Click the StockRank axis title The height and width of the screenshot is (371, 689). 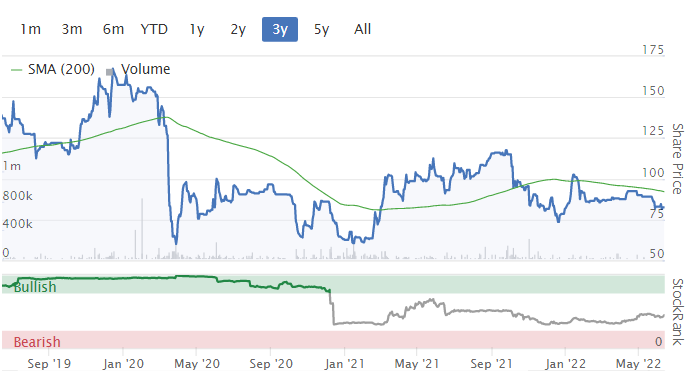tap(678, 312)
